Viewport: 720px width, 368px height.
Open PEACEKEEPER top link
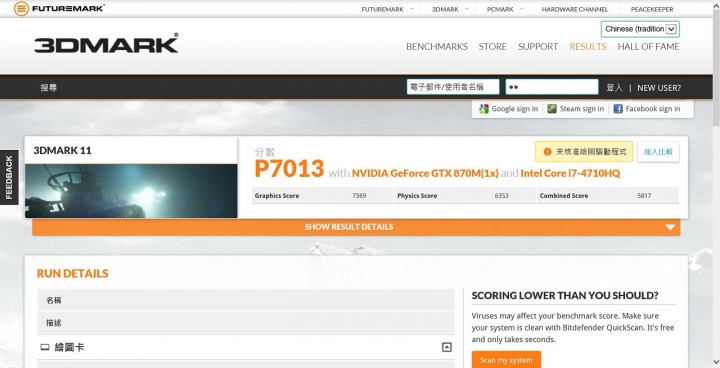(652, 9)
